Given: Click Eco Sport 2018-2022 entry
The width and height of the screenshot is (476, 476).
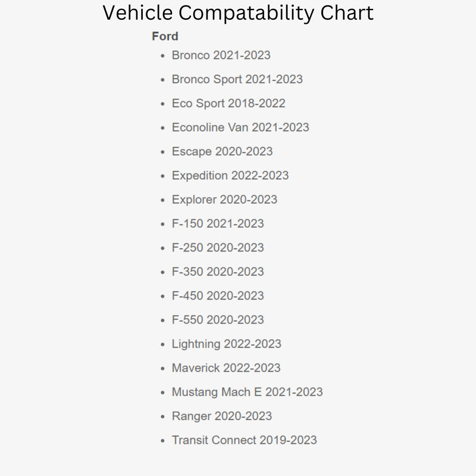Looking at the screenshot, I should 228,104.
